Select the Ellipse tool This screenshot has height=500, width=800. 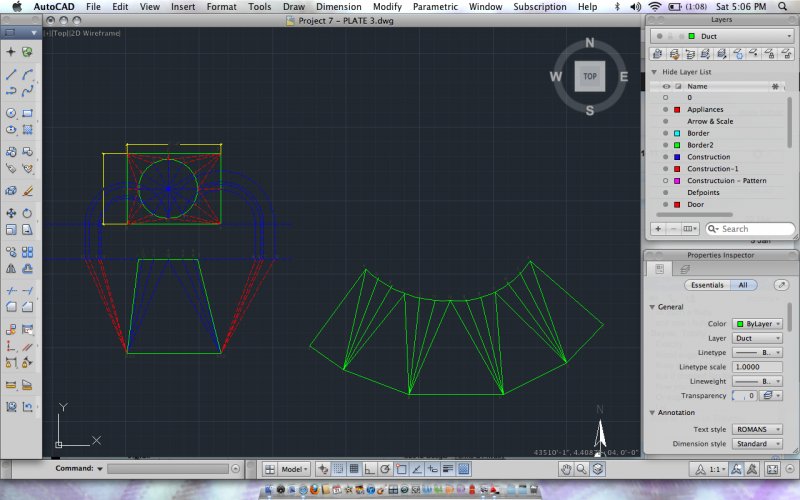11,130
